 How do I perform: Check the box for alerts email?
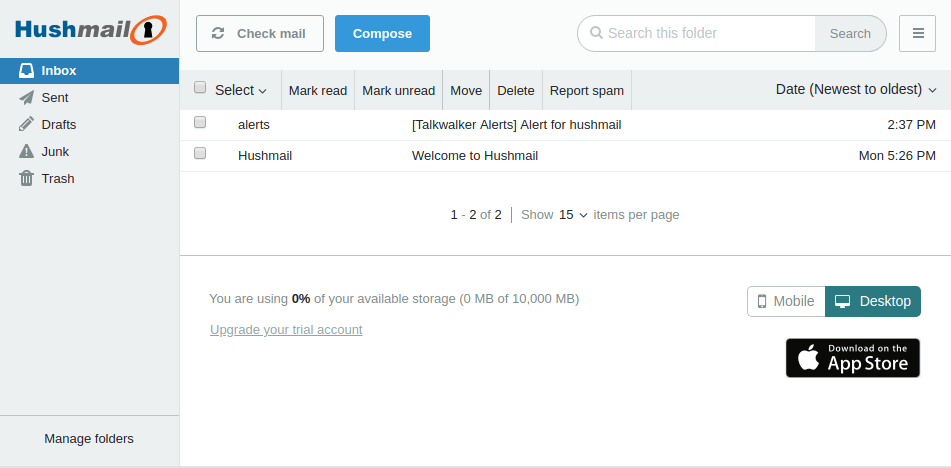point(200,122)
